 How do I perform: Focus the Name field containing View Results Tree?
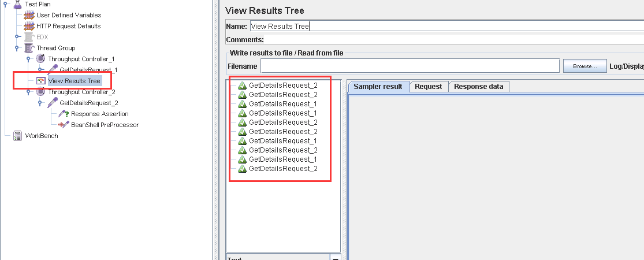tap(446, 26)
